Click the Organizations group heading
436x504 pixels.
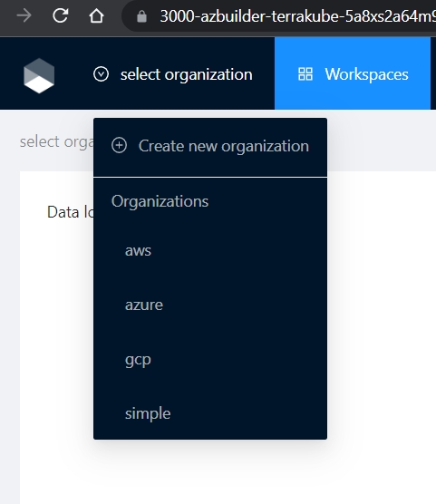click(160, 201)
